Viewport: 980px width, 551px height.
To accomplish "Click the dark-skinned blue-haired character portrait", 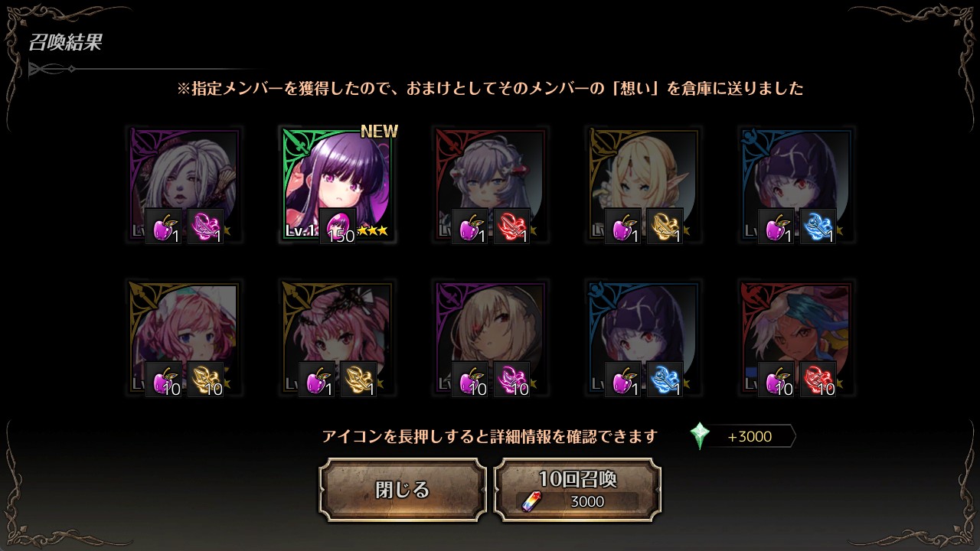I will (796, 337).
